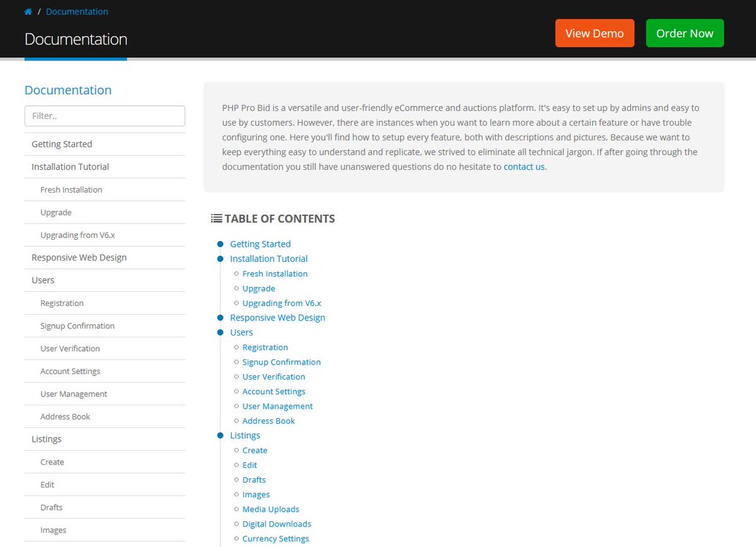Open Registration in the sidebar
The width and height of the screenshot is (756, 547).
pyautogui.click(x=105, y=303)
